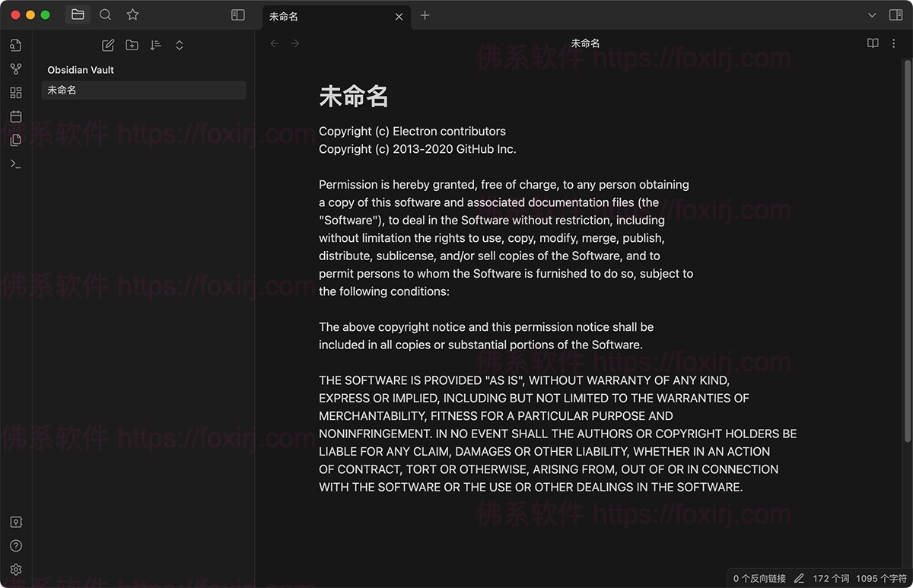
Task: Create a new canvas
Action: (x=15, y=92)
